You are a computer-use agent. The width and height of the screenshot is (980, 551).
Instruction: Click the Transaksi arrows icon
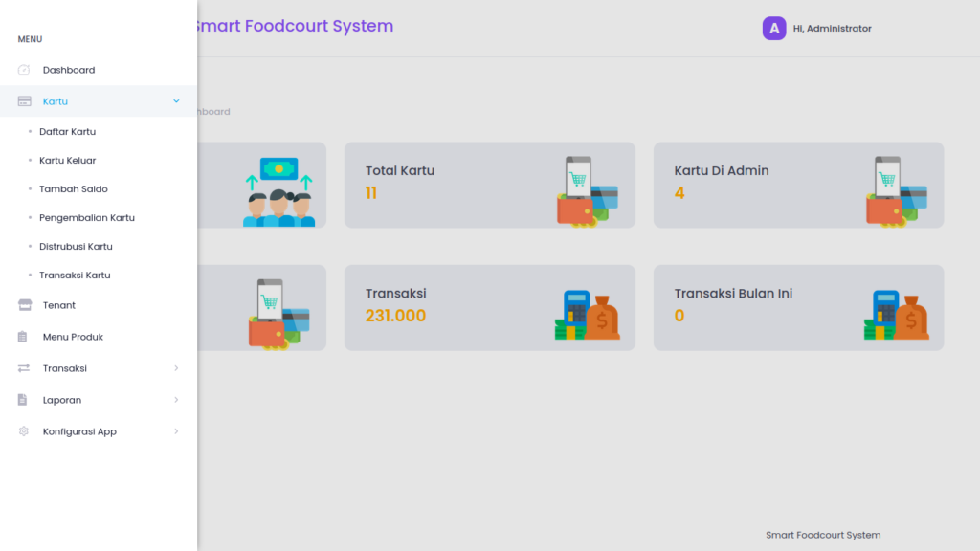click(24, 368)
